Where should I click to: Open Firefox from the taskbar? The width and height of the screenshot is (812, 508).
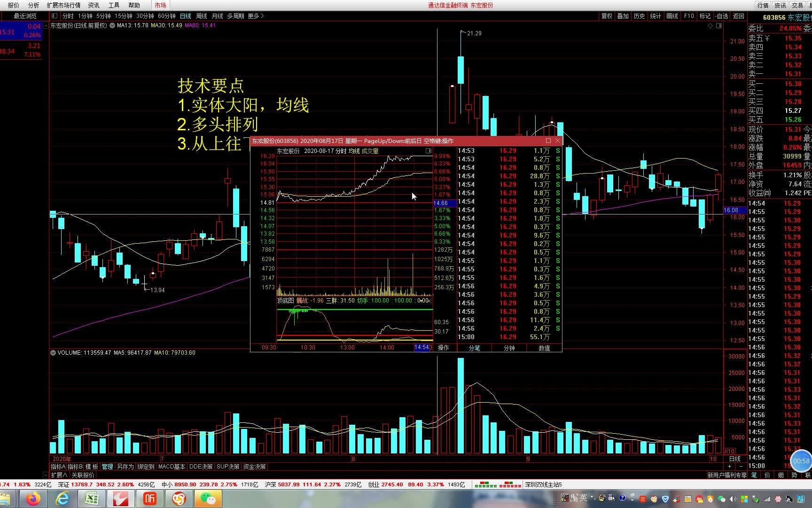[x=33, y=499]
